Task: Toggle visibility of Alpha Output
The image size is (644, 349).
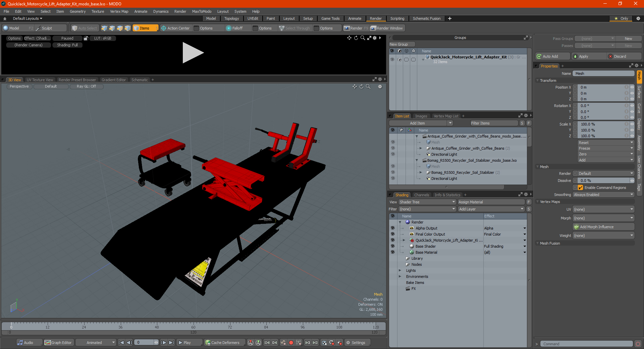Action: coord(392,228)
